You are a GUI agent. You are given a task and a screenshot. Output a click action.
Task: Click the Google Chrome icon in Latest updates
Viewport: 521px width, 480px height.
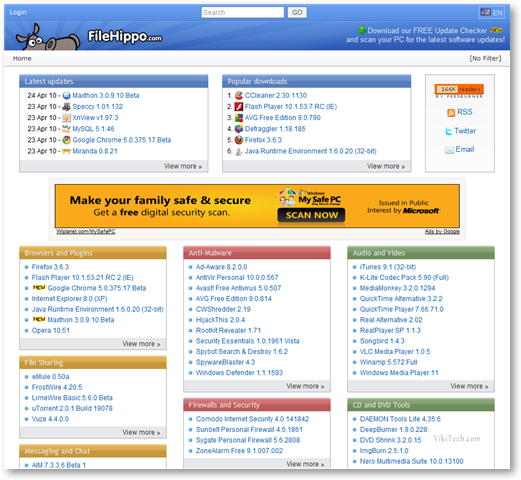[x=66, y=140]
